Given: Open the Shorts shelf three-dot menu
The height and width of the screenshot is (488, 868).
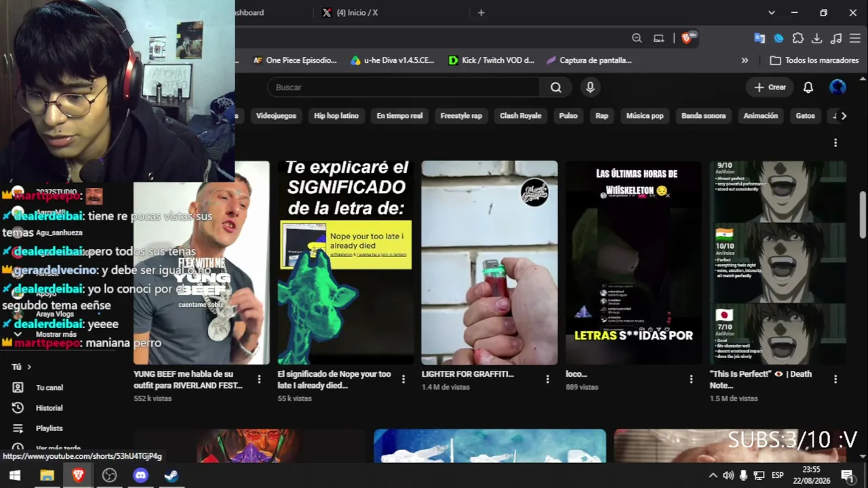Looking at the screenshot, I should (835, 143).
